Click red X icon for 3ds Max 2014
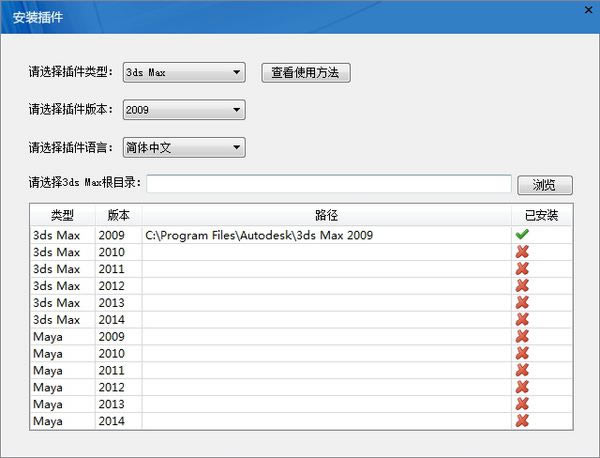 point(522,319)
